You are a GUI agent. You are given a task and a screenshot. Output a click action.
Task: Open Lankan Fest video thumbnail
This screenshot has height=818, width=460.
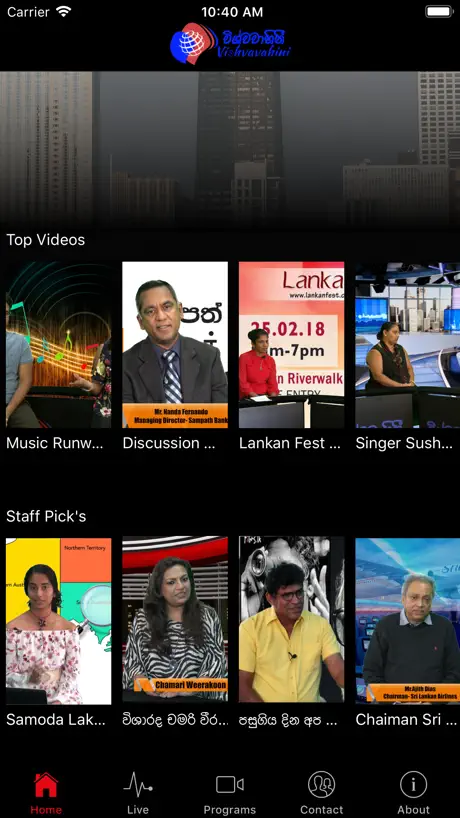tap(292, 345)
